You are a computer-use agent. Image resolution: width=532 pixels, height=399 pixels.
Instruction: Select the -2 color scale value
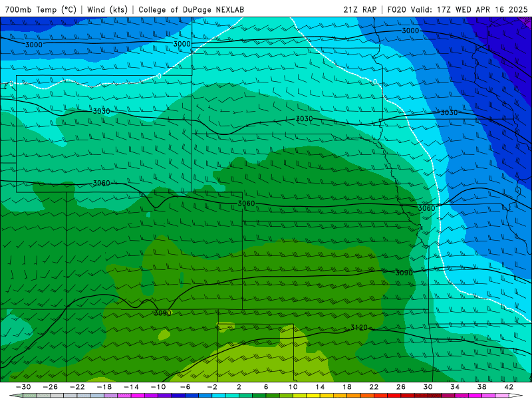[x=212, y=387]
